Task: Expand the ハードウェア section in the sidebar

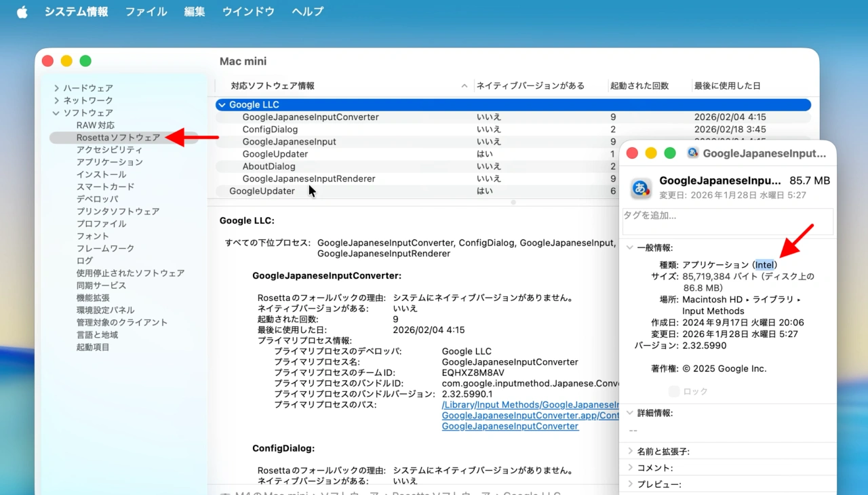Action: [x=56, y=87]
